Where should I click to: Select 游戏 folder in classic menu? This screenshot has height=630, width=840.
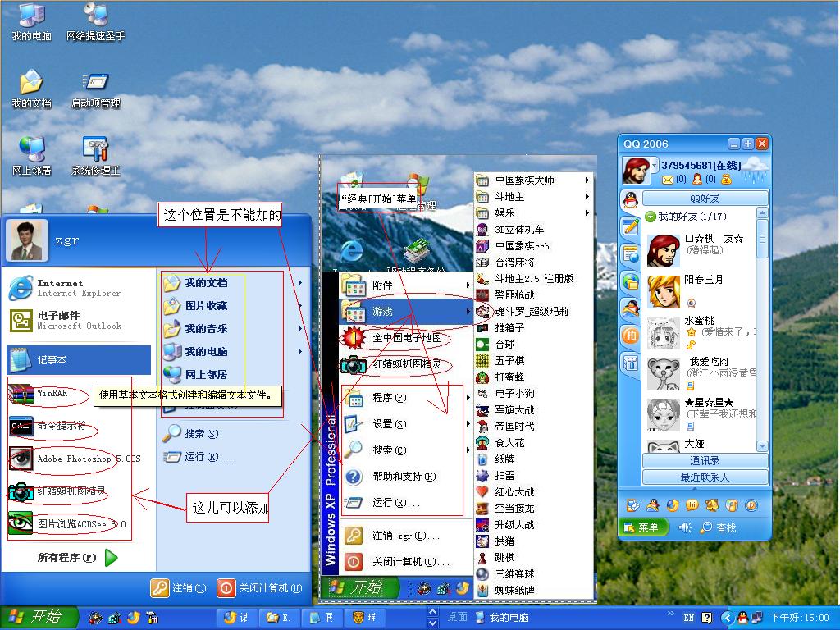[406, 311]
